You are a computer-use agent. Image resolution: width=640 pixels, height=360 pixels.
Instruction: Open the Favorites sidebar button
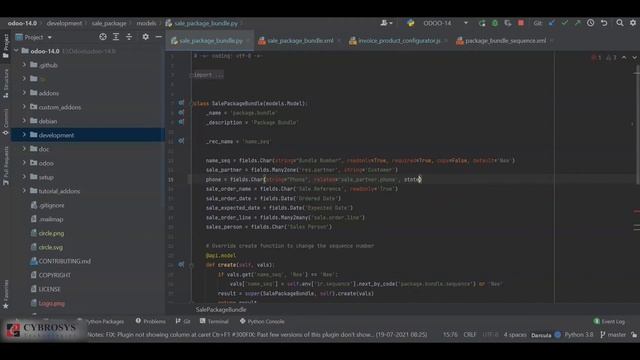click(x=5, y=294)
